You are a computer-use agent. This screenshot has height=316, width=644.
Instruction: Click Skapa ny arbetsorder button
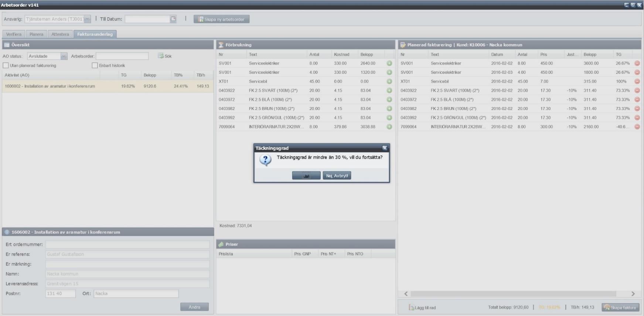click(x=221, y=19)
